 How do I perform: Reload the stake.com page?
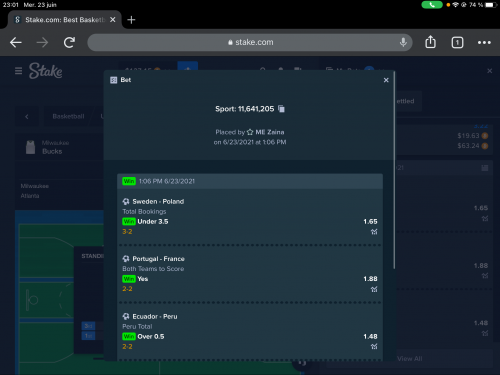click(x=69, y=42)
